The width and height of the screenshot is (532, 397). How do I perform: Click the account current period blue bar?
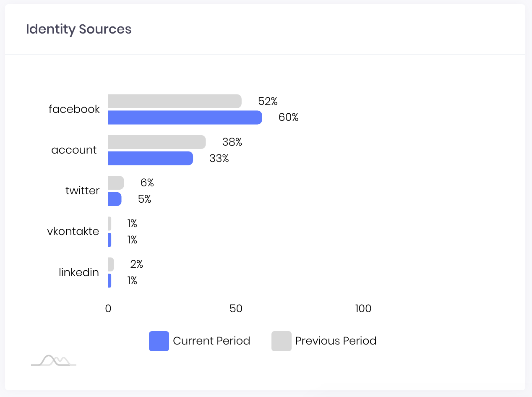tap(151, 158)
